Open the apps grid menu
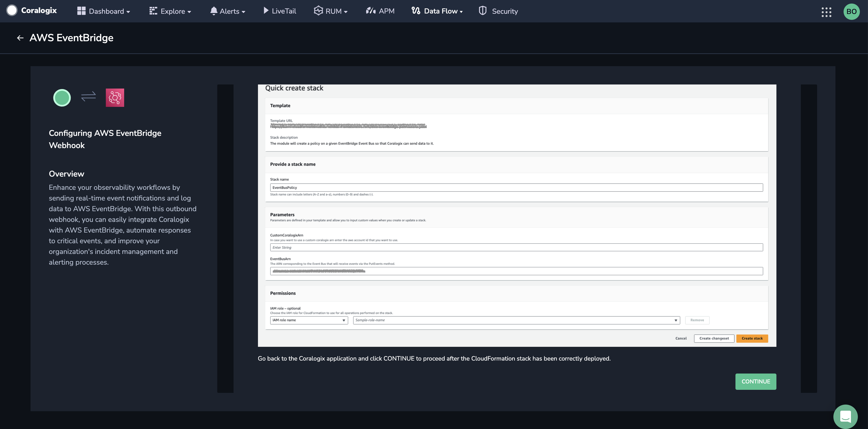Image resolution: width=868 pixels, height=429 pixels. pos(826,12)
